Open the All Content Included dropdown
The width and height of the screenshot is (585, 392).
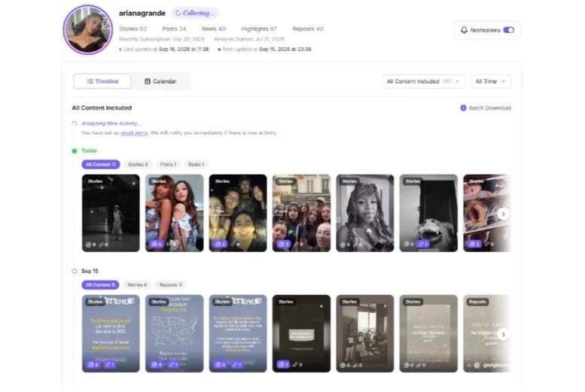pyautogui.click(x=423, y=81)
